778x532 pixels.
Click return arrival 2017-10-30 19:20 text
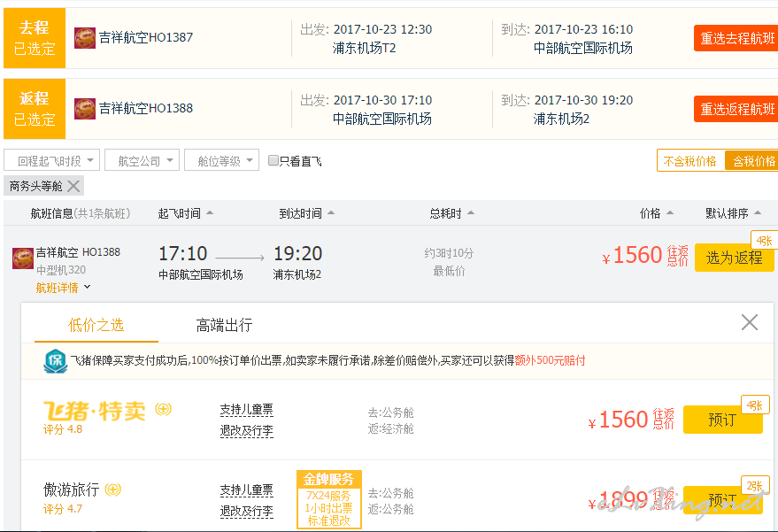(583, 100)
